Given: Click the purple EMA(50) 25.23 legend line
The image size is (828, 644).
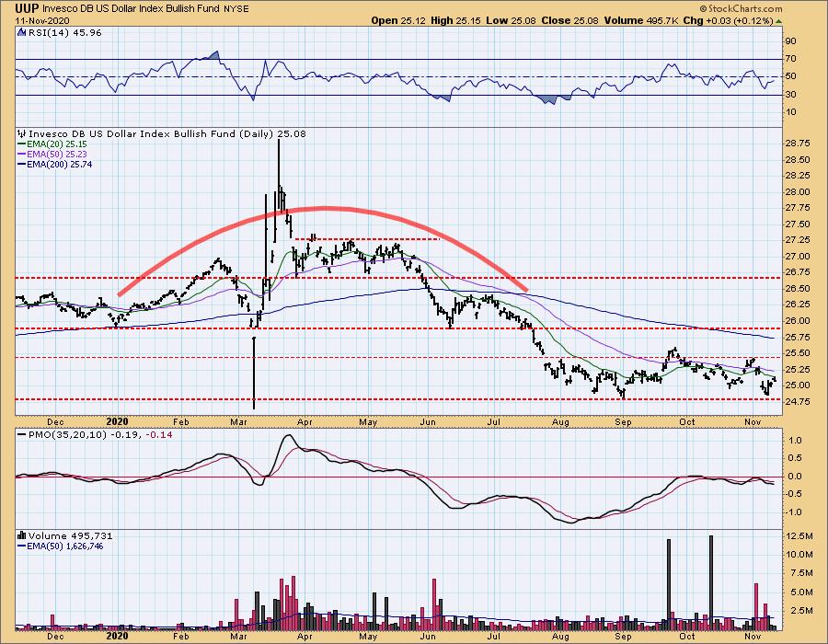Looking at the screenshot, I should coord(22,155).
